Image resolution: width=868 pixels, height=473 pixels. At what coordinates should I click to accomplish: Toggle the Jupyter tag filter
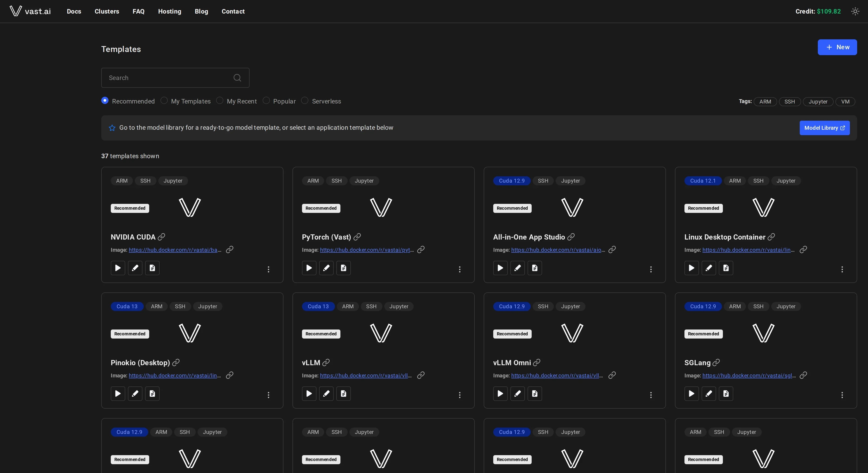pyautogui.click(x=818, y=102)
